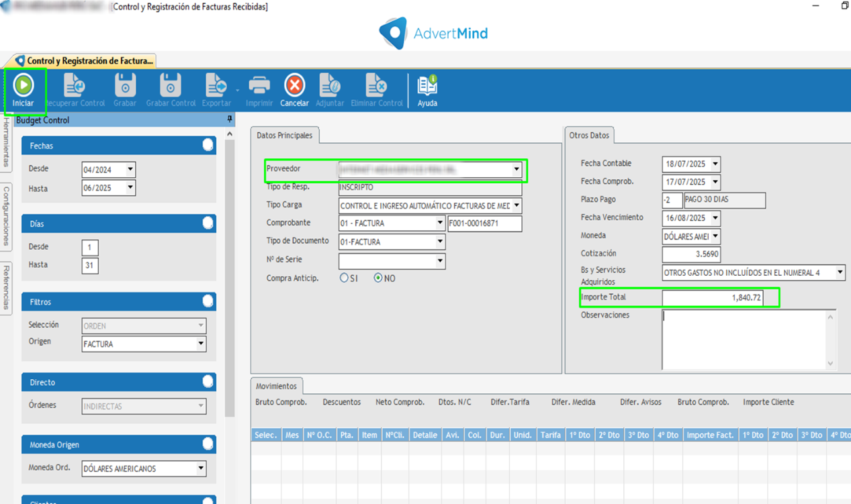Open the Hasta date dropdown 06/2025

coord(130,188)
